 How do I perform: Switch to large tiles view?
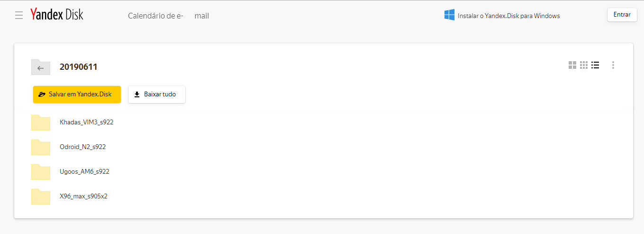[572, 65]
